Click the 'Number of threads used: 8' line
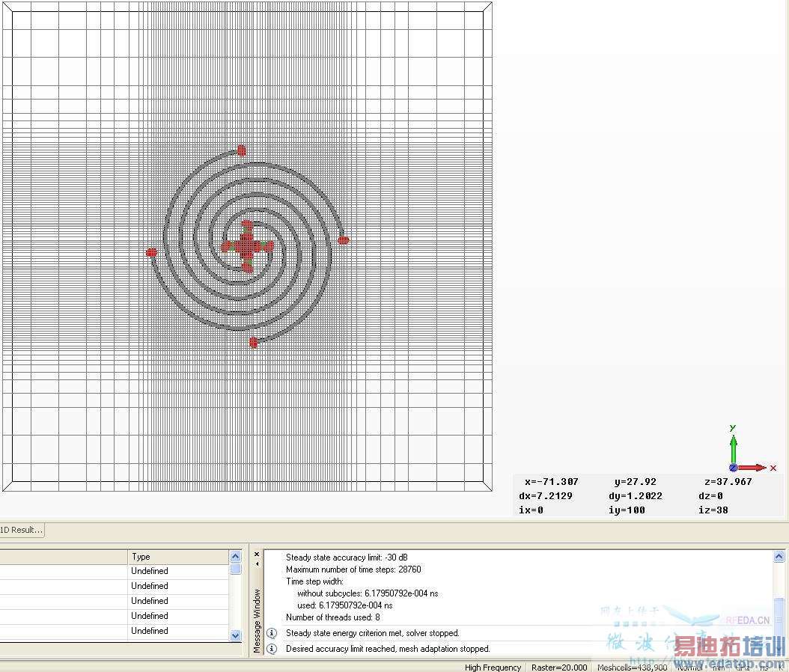The image size is (789, 672). (x=332, y=617)
